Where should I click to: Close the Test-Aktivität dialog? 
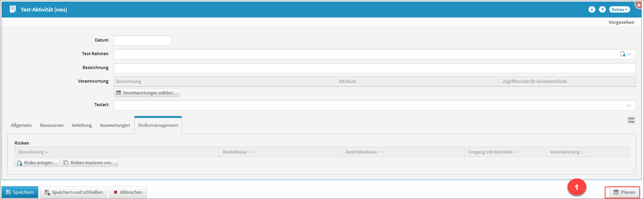(x=639, y=5)
